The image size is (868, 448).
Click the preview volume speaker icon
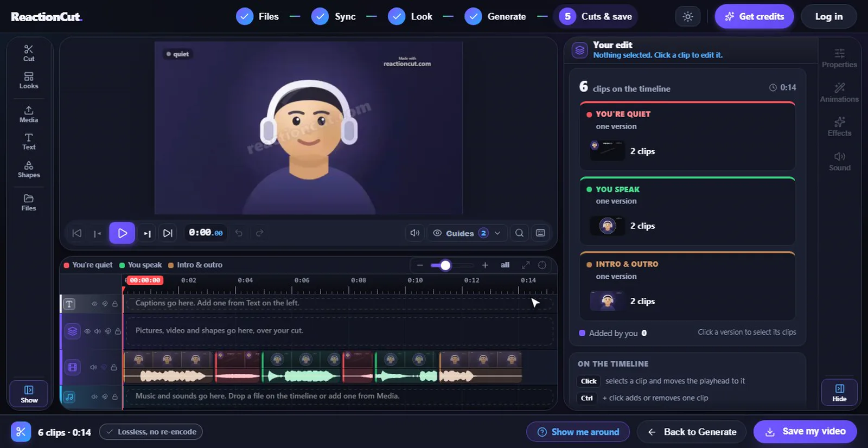point(414,233)
